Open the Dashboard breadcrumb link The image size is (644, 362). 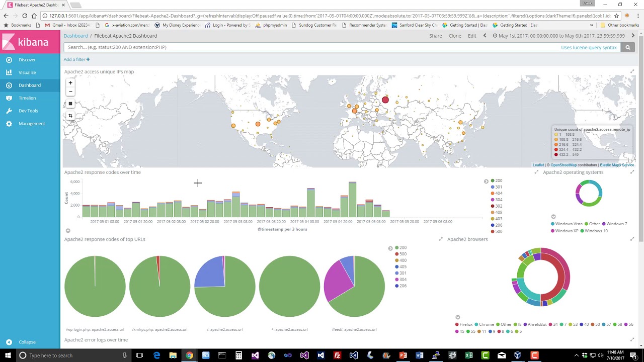pos(75,36)
